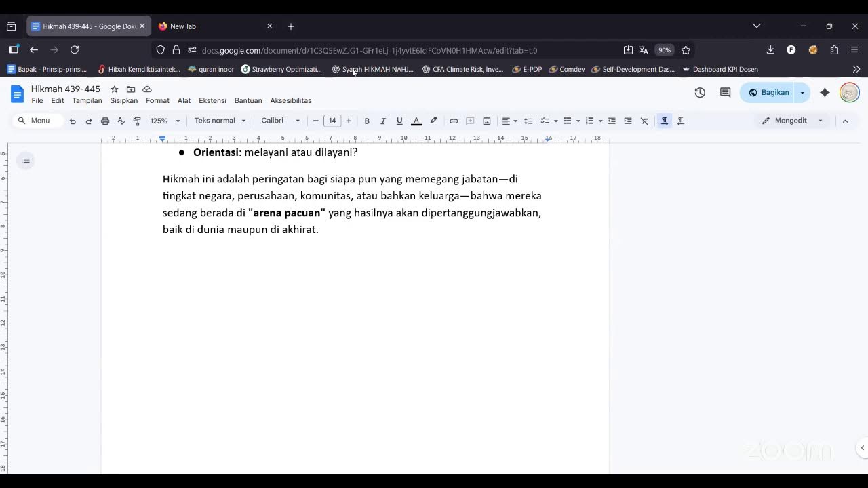868x488 pixels.
Task: Insert an image
Action: (x=487, y=121)
